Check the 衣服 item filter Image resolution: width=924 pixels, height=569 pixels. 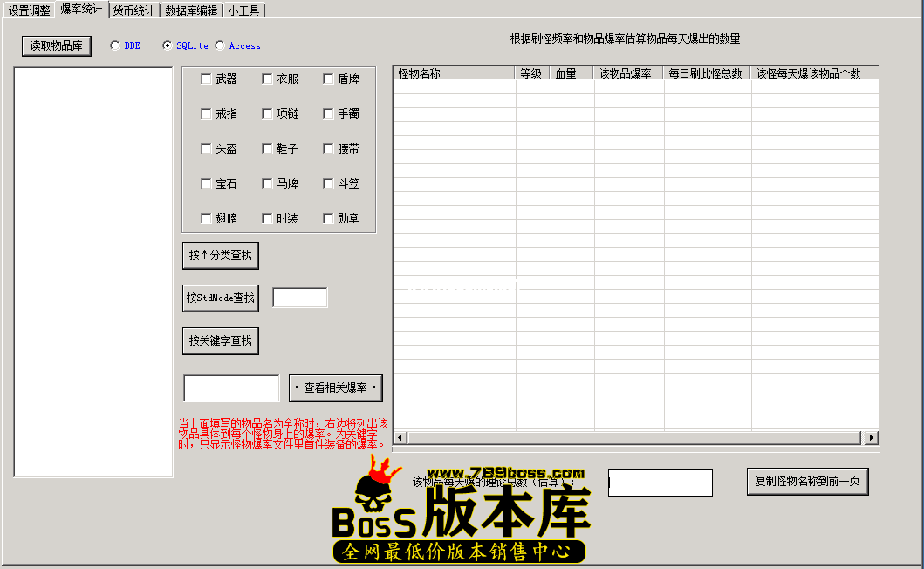tap(266, 78)
